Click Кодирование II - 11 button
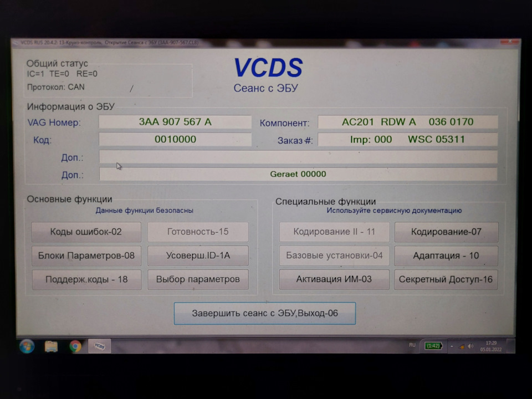 [334, 232]
